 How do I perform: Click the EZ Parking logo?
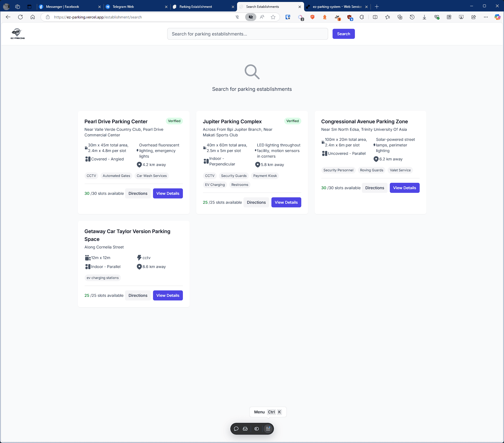[18, 34]
